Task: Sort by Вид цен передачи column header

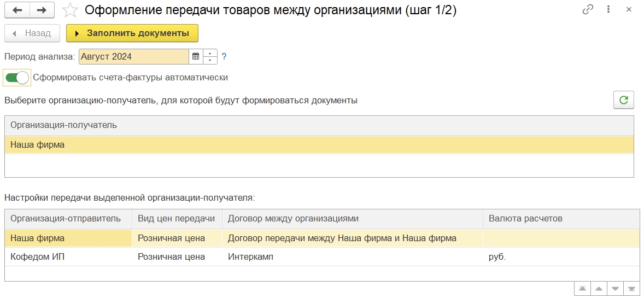Action: click(177, 219)
